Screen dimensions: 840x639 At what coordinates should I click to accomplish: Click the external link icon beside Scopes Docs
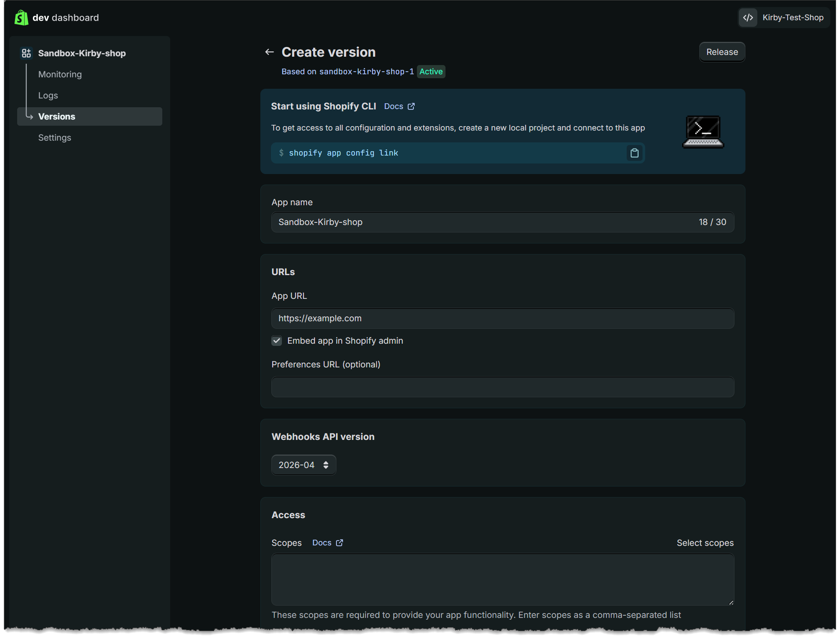pos(340,543)
